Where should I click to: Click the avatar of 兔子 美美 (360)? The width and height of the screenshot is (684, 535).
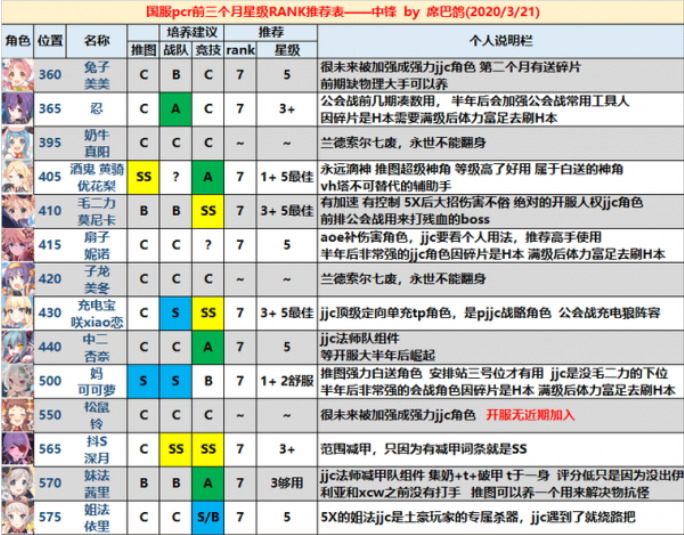pyautogui.click(x=17, y=75)
